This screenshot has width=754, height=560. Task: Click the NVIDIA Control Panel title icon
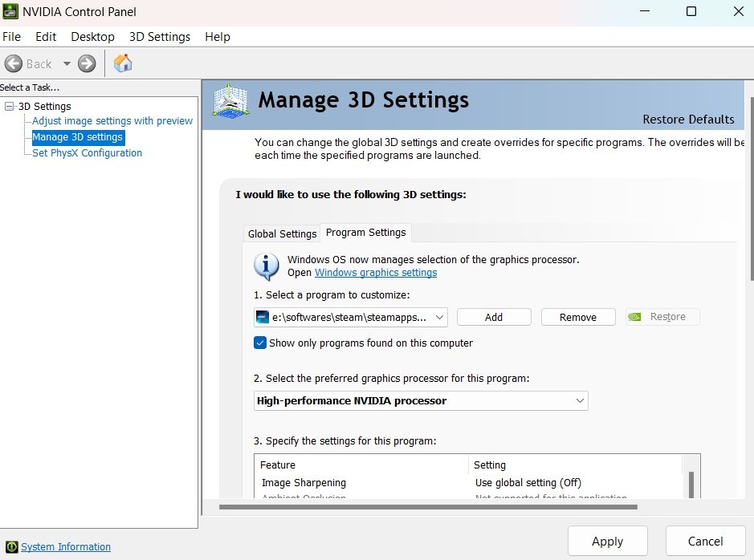pos(10,11)
